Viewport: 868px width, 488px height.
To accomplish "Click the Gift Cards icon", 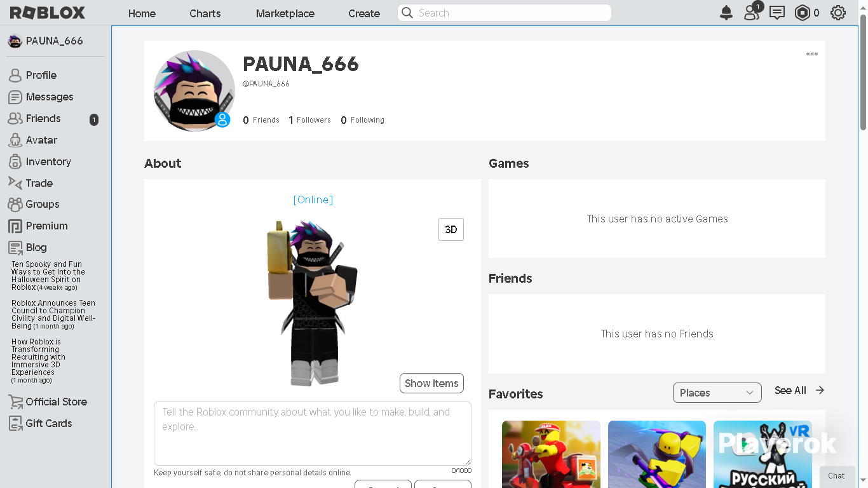I will [15, 423].
